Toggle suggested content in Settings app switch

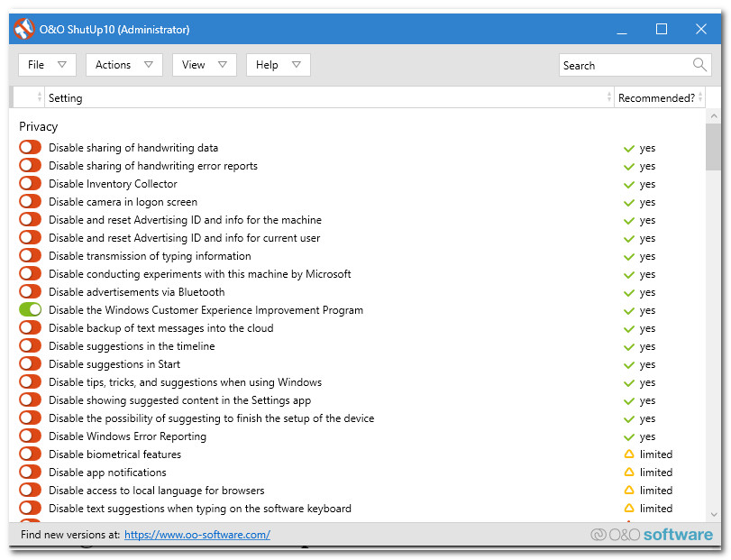31,399
